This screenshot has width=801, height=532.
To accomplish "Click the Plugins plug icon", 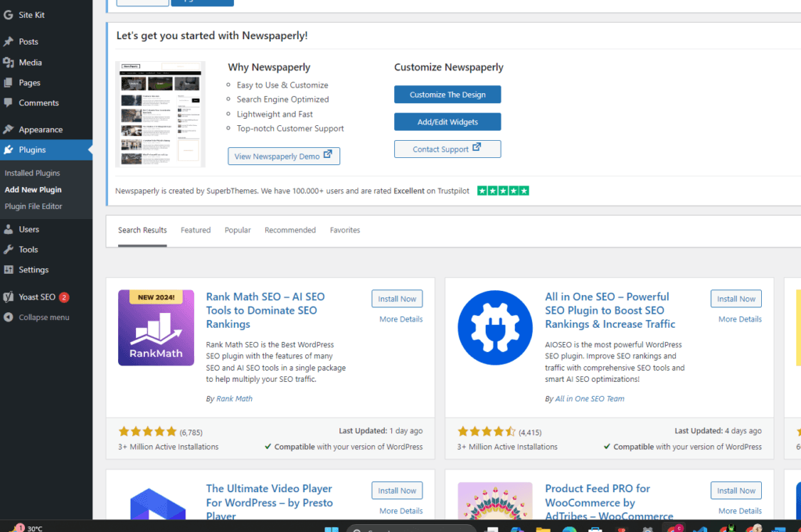I will click(8, 149).
